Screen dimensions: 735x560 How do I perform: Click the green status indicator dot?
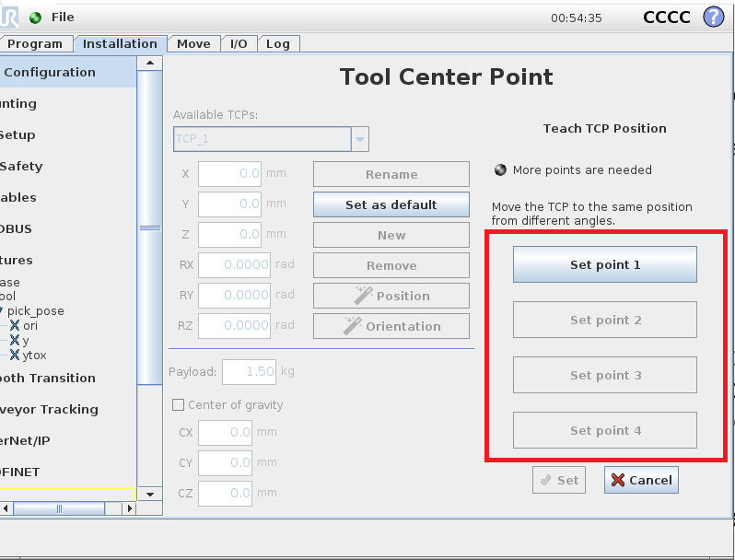[x=35, y=17]
